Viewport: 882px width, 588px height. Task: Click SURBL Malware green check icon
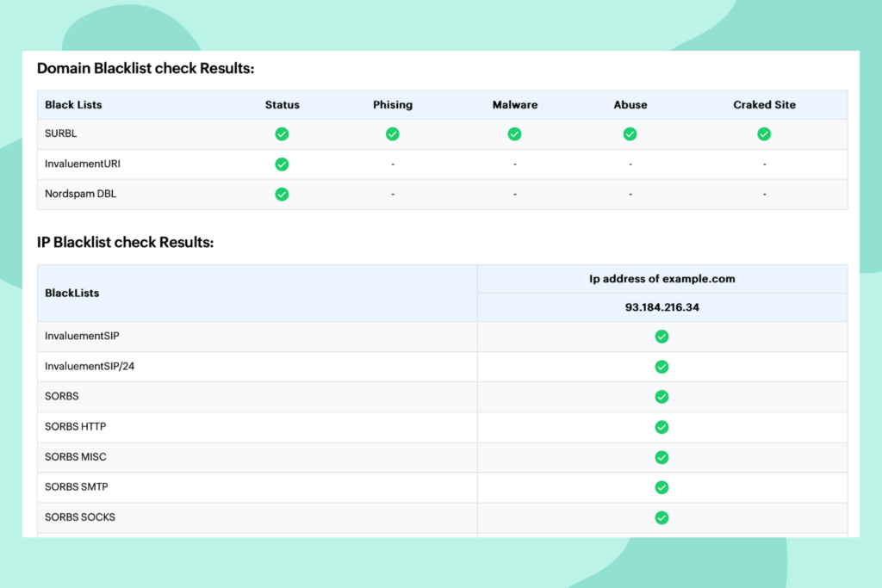514,134
